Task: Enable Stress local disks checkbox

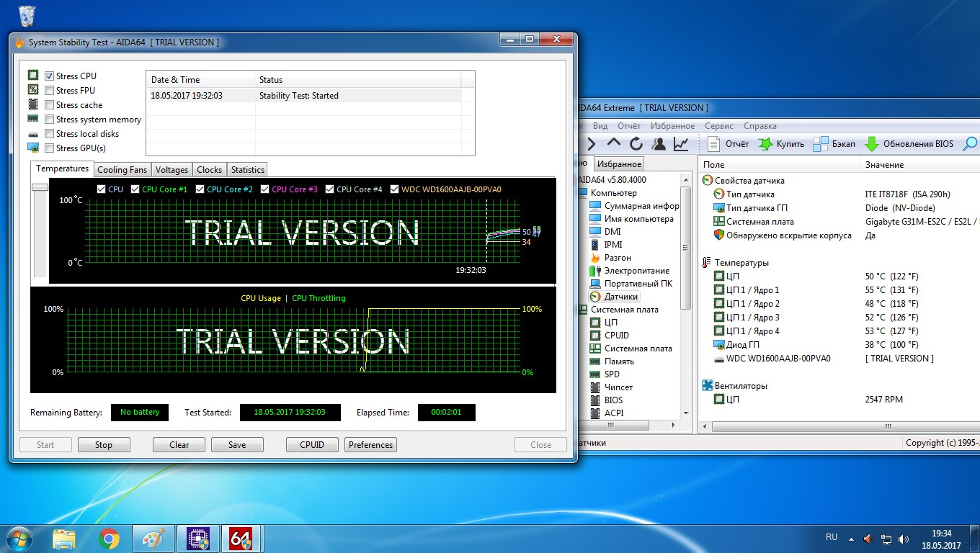Action: (x=50, y=134)
